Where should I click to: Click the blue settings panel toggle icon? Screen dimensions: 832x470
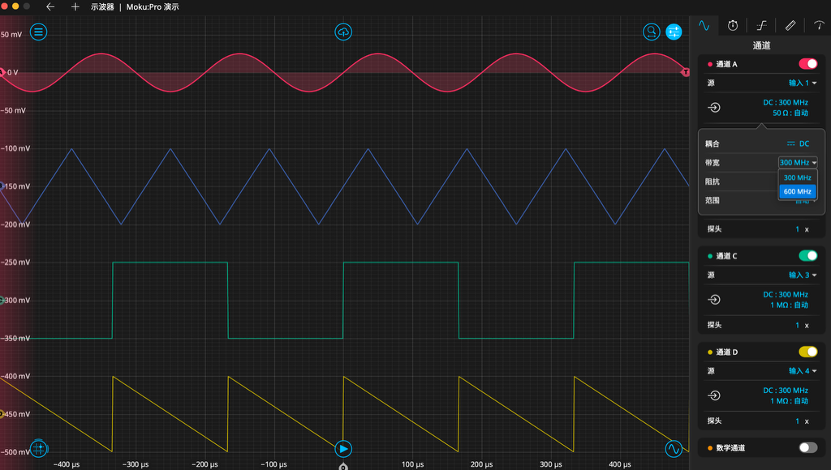click(674, 32)
